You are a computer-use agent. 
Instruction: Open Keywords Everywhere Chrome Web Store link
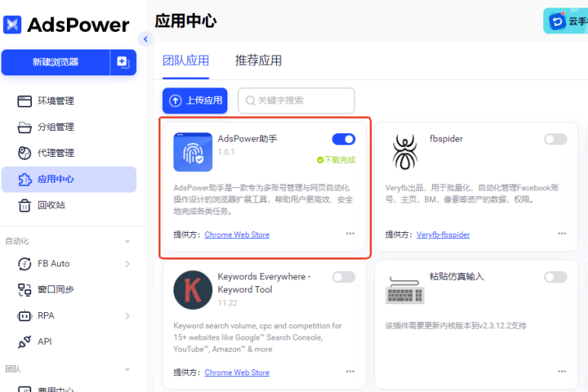[237, 373]
